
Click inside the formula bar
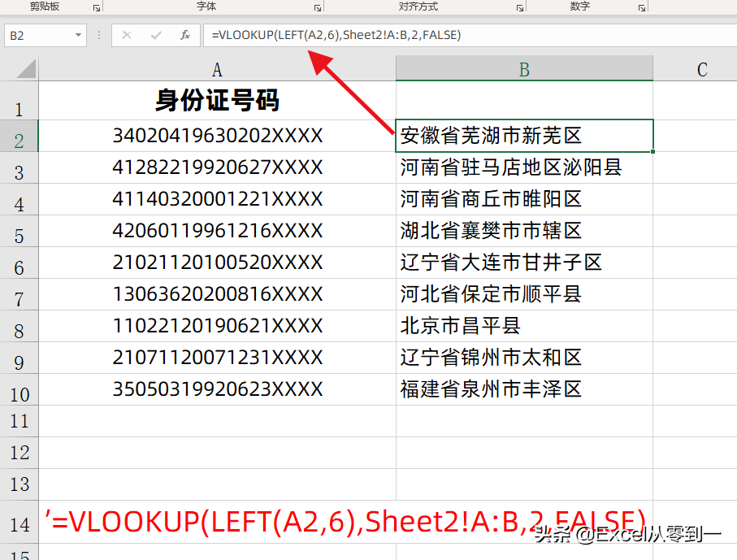tap(366, 35)
